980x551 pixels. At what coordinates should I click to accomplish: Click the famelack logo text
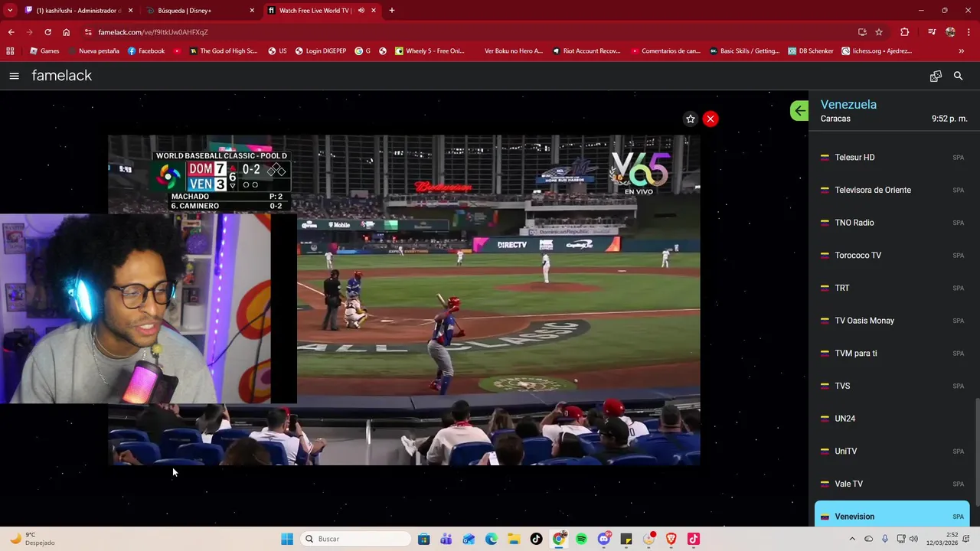[x=61, y=76]
